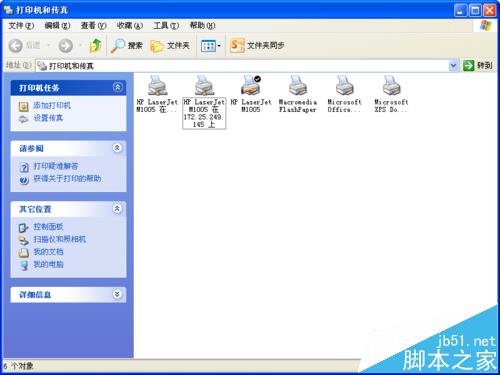Open the 查看(V) menu
Image resolution: width=500 pixels, height=375 pixels.
pyautogui.click(x=93, y=25)
